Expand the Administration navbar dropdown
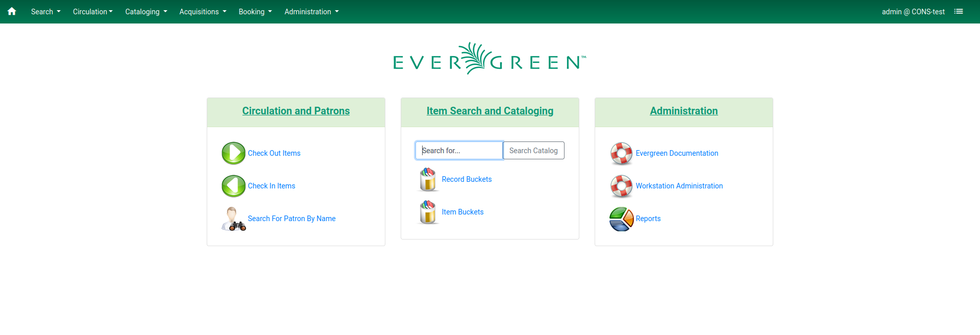The image size is (980, 335). coord(311,11)
